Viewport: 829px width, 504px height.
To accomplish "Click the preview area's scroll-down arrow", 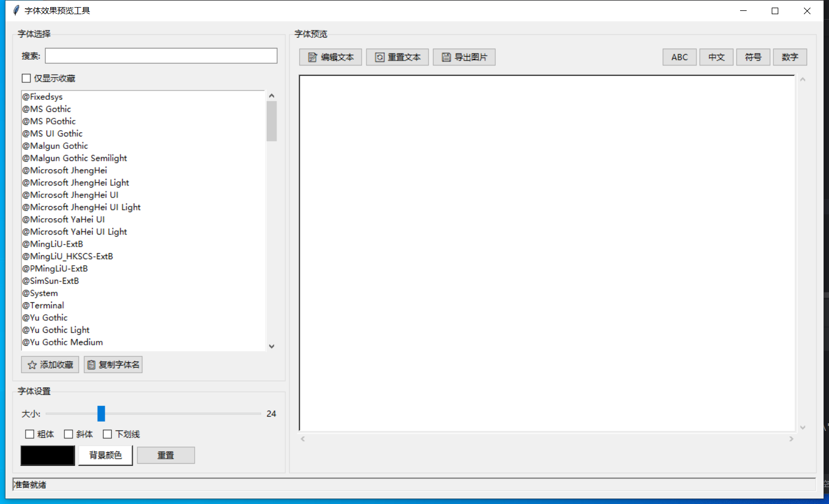I will (x=803, y=427).
